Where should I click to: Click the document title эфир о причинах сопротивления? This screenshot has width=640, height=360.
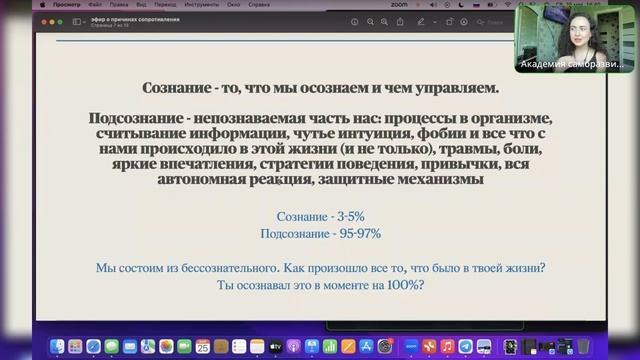point(135,19)
